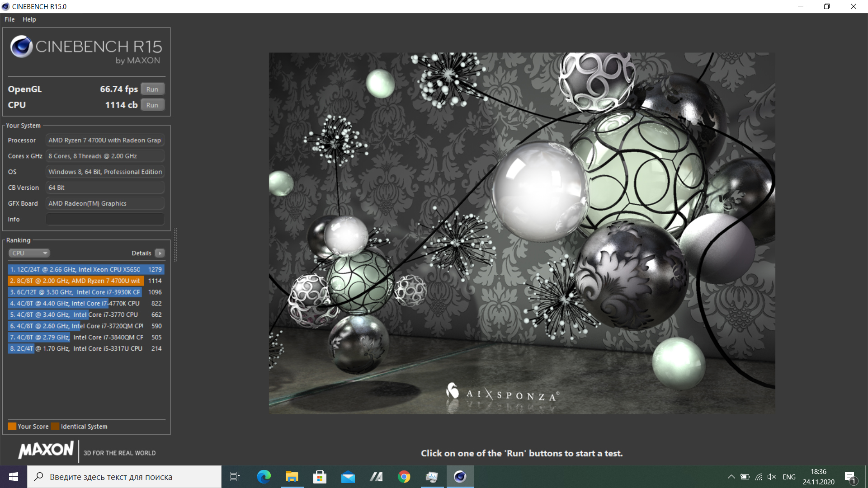The height and width of the screenshot is (488, 868).
Task: Open the notification center icon
Action: pyautogui.click(x=850, y=477)
